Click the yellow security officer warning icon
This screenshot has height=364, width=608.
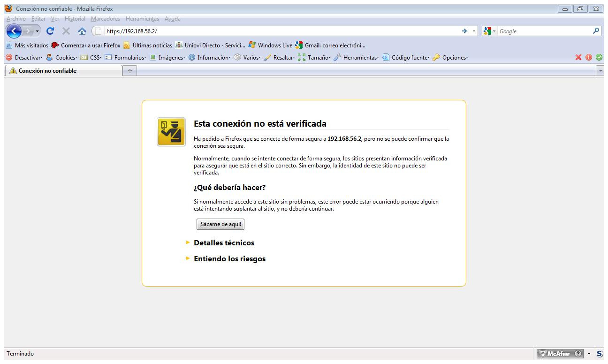pos(171,132)
